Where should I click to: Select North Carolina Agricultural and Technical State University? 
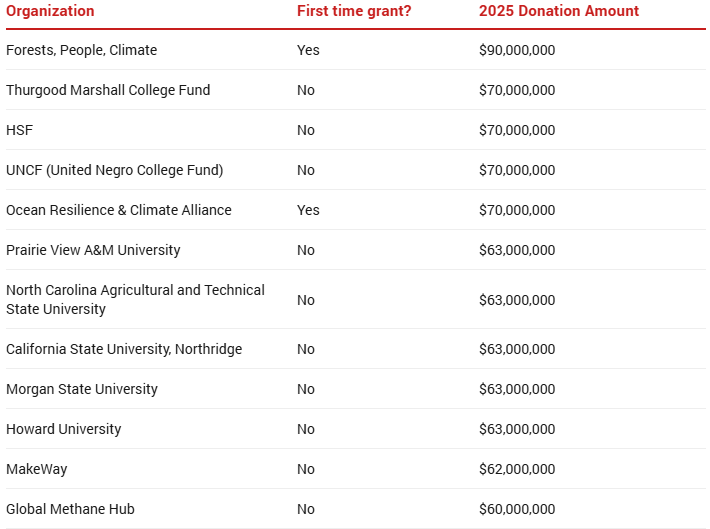[135, 299]
